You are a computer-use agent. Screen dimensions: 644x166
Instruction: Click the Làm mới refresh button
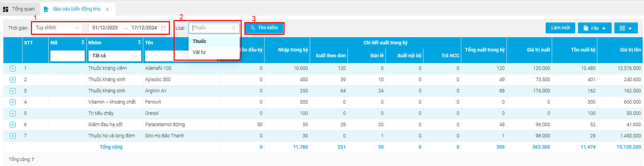point(560,28)
